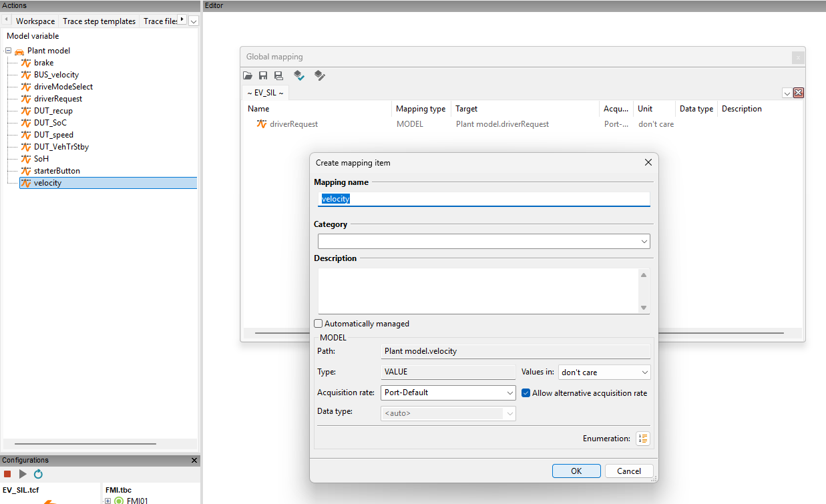Image resolution: width=826 pixels, height=504 pixels.
Task: Click the reload configuration icon
Action: click(x=38, y=474)
